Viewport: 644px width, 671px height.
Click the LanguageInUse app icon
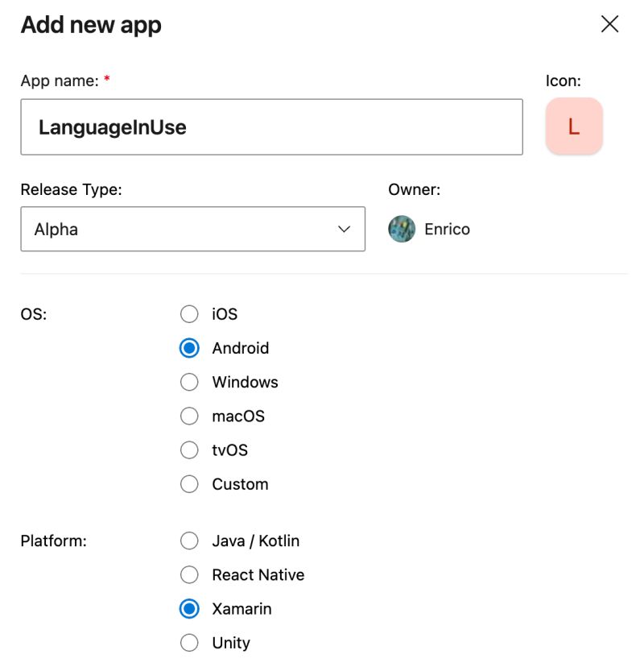pos(573,125)
